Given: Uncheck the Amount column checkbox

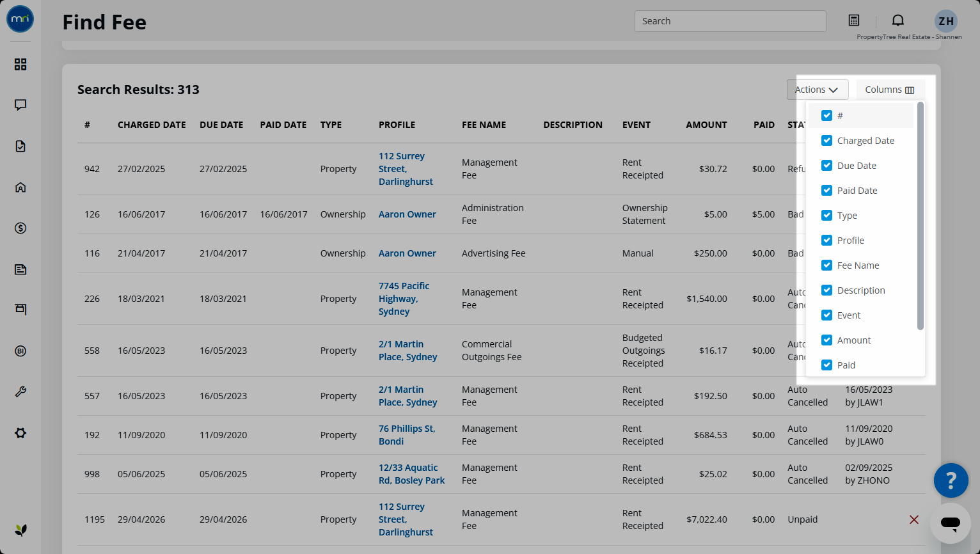Looking at the screenshot, I should (x=826, y=340).
